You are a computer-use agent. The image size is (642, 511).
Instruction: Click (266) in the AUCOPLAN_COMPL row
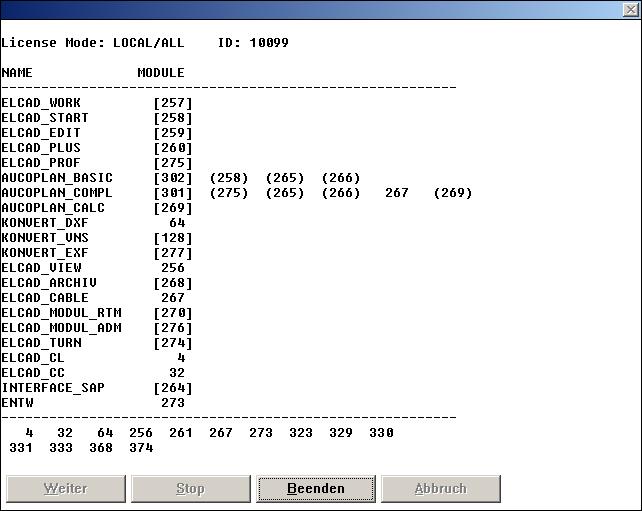[x=341, y=193]
